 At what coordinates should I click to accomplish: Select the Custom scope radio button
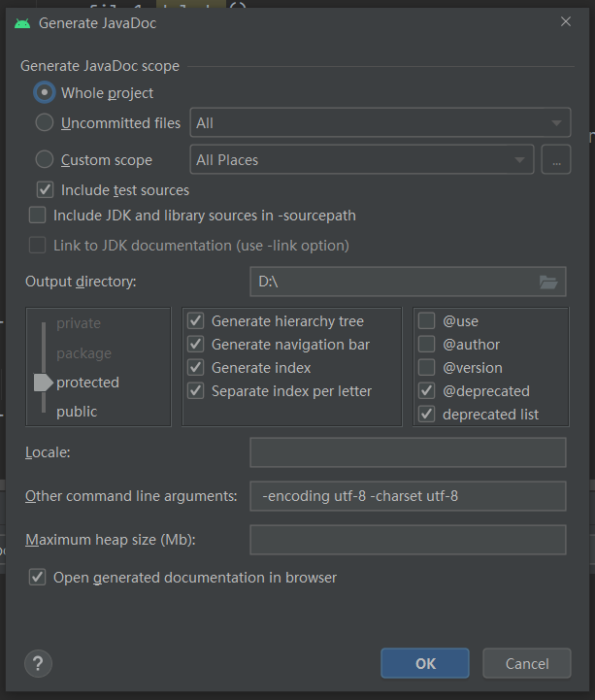point(44,160)
